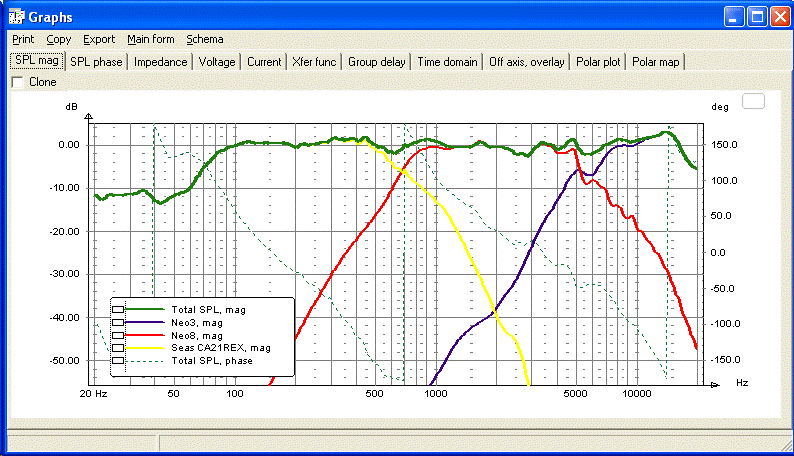Open the Export menu

99,39
